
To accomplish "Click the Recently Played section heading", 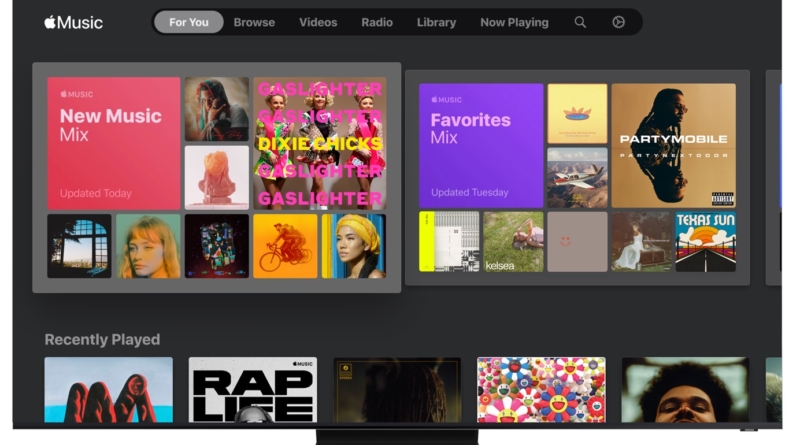I will pyautogui.click(x=102, y=340).
